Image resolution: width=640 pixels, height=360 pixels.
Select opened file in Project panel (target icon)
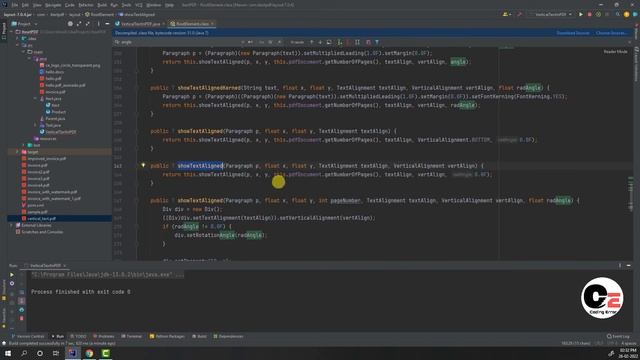(70, 24)
